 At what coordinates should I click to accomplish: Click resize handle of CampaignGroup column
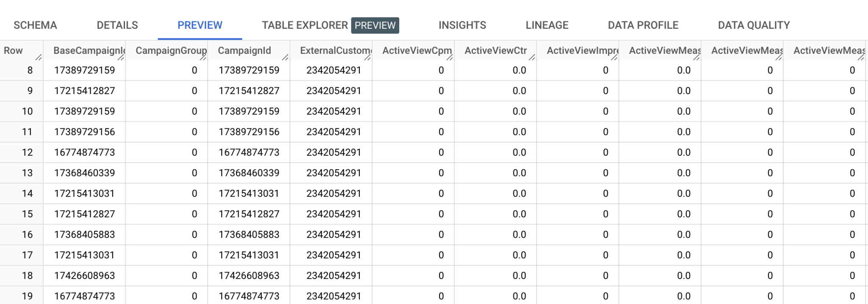tap(203, 57)
